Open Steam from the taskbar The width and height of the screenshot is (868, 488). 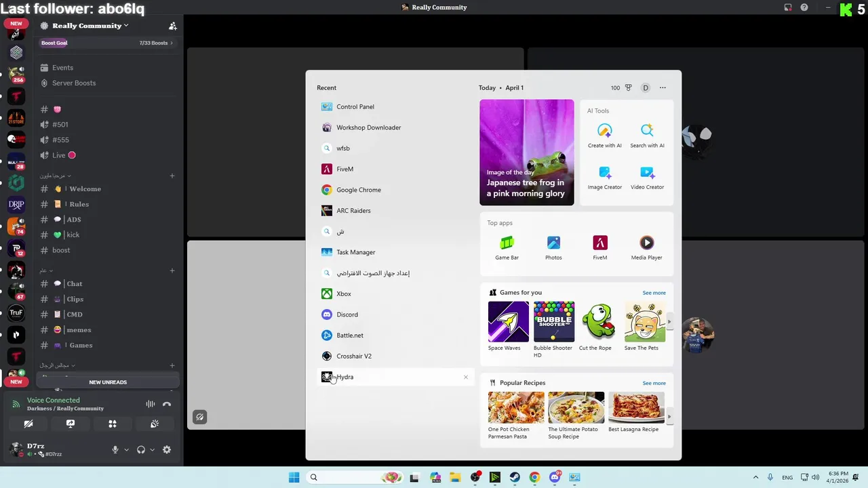pyautogui.click(x=515, y=477)
